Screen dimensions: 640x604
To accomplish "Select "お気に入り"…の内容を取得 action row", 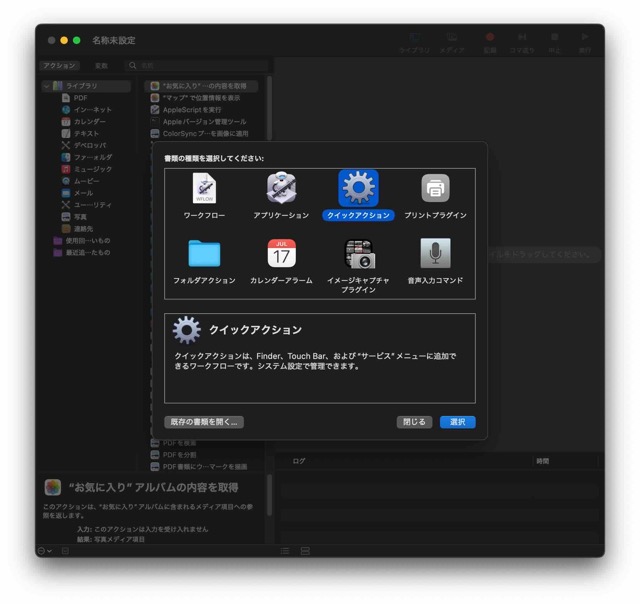I will tap(201, 86).
